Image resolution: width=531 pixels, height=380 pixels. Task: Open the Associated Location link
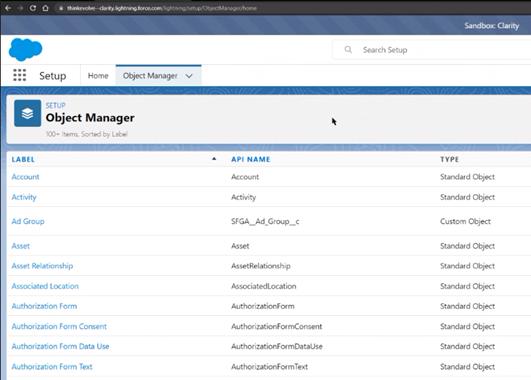coord(45,286)
